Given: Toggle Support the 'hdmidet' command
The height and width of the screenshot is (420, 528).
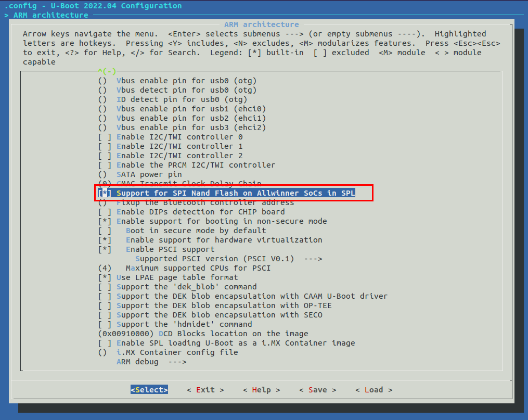Looking at the screenshot, I should tap(175, 324).
